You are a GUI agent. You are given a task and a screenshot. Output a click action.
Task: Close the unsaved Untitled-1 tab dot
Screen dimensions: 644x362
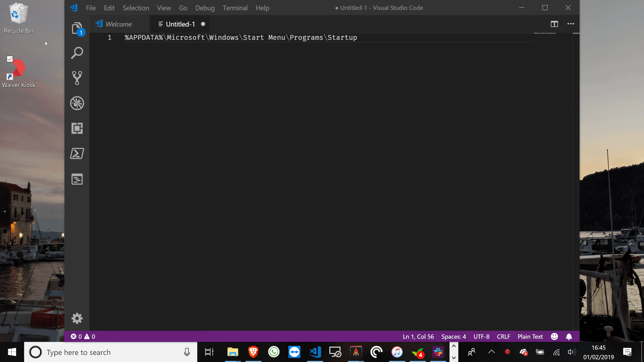[203, 24]
